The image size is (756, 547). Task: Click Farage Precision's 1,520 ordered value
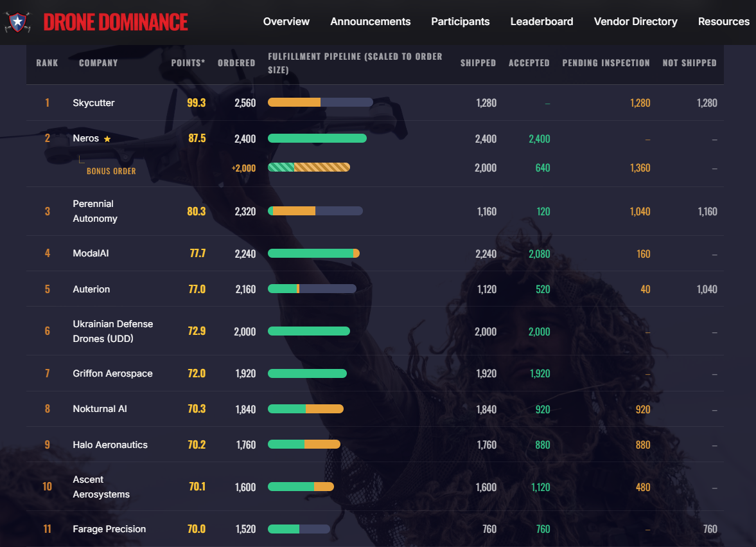[245, 529]
